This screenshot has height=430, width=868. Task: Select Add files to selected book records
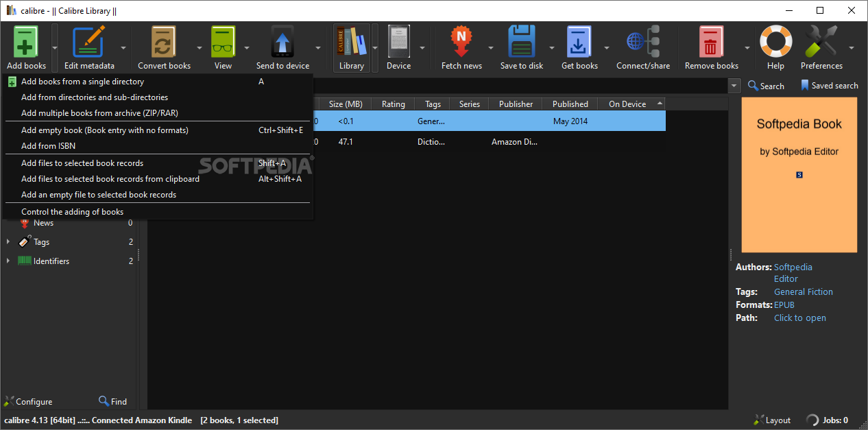(158, 163)
